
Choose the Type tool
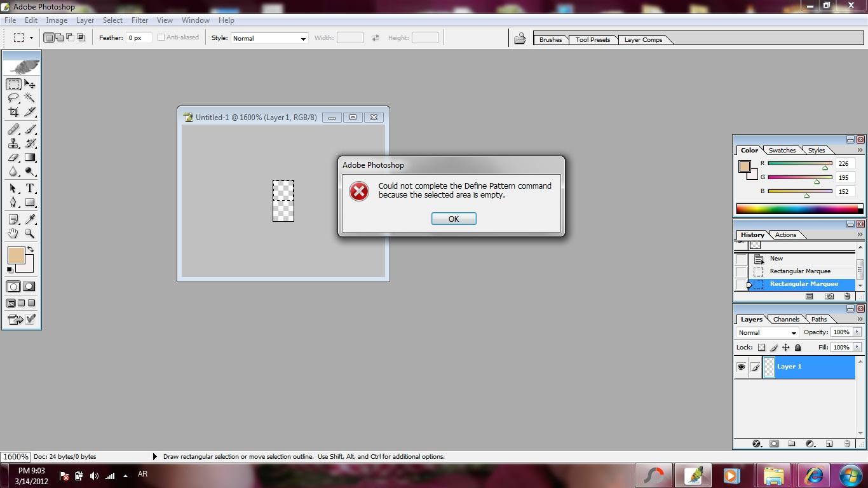30,188
